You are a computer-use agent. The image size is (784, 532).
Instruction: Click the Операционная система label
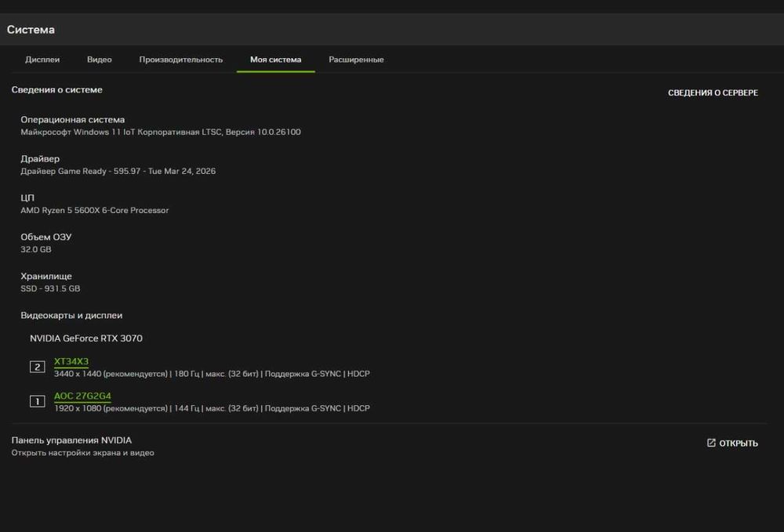(72, 119)
